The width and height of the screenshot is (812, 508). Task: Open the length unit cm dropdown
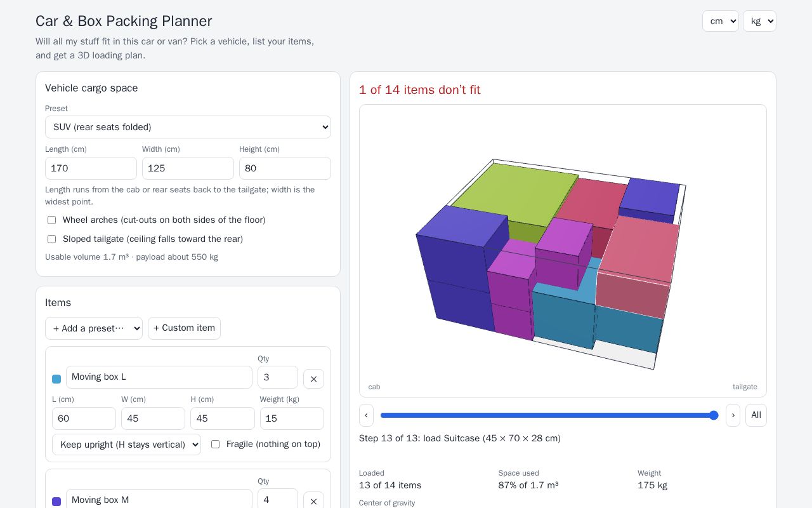coord(721,21)
